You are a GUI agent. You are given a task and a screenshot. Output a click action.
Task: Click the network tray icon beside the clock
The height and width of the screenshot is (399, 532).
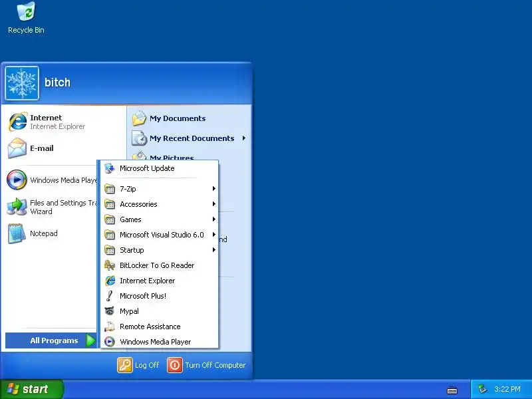[481, 389]
